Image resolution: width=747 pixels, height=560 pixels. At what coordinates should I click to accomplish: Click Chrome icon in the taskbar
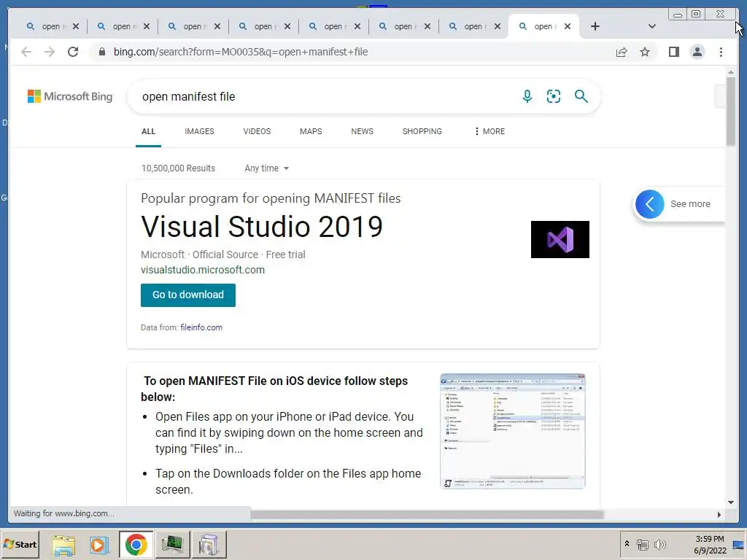[x=136, y=545]
